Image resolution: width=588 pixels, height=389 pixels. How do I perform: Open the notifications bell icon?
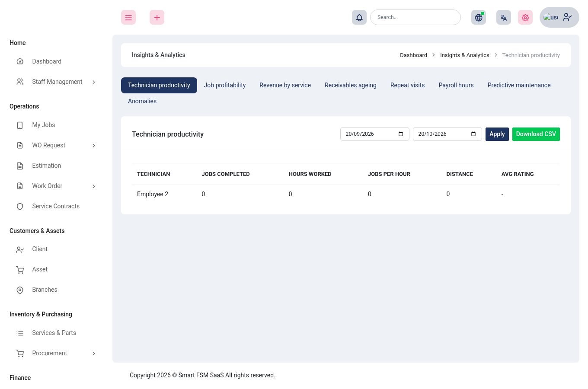click(359, 17)
